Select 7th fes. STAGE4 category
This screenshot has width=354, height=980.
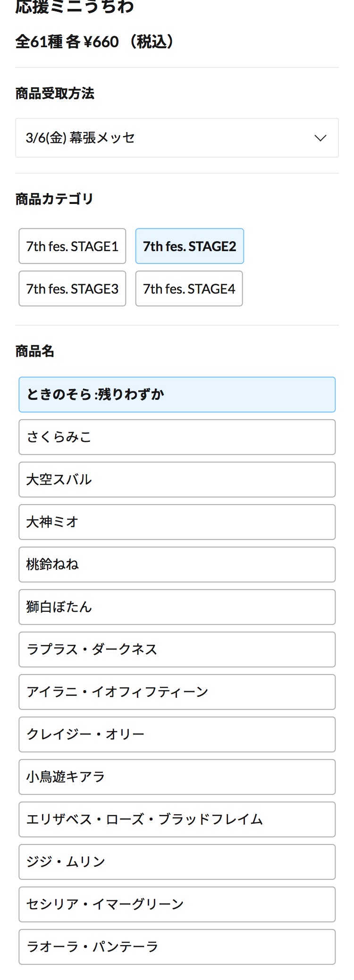click(x=189, y=288)
